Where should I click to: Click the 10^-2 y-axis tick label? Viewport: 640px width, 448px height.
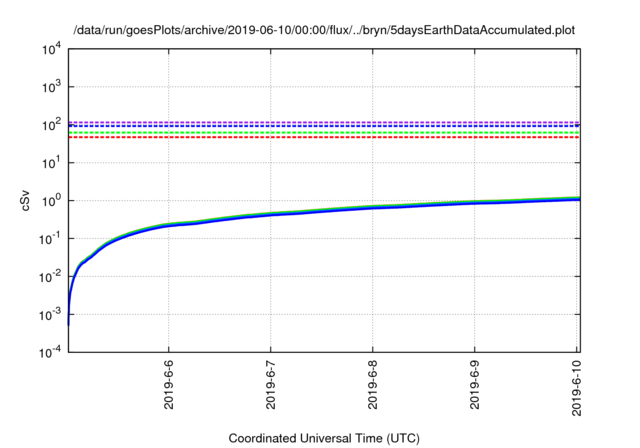(x=50, y=277)
